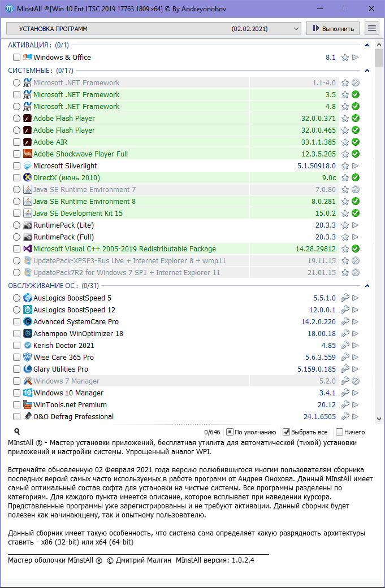Select O&O Defrag Professional list entry
Viewport: 385px width, 588px height.
73,416
